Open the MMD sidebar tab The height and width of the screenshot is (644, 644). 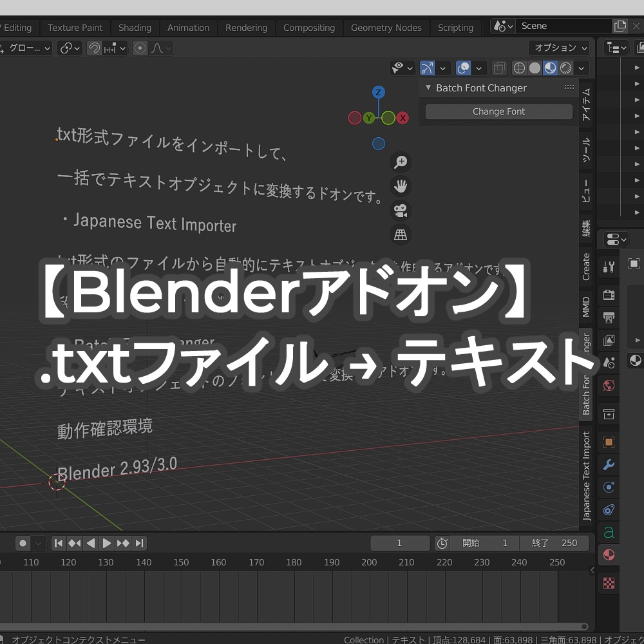(x=585, y=307)
